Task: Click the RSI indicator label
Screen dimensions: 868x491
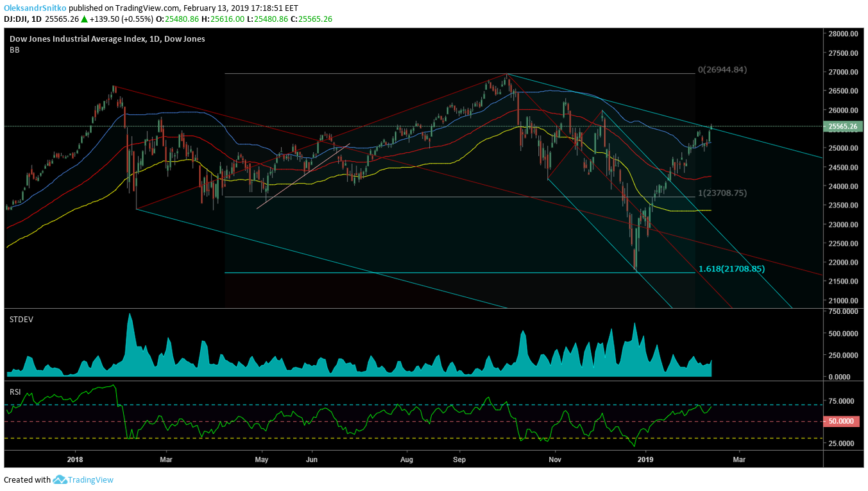Action: point(15,391)
